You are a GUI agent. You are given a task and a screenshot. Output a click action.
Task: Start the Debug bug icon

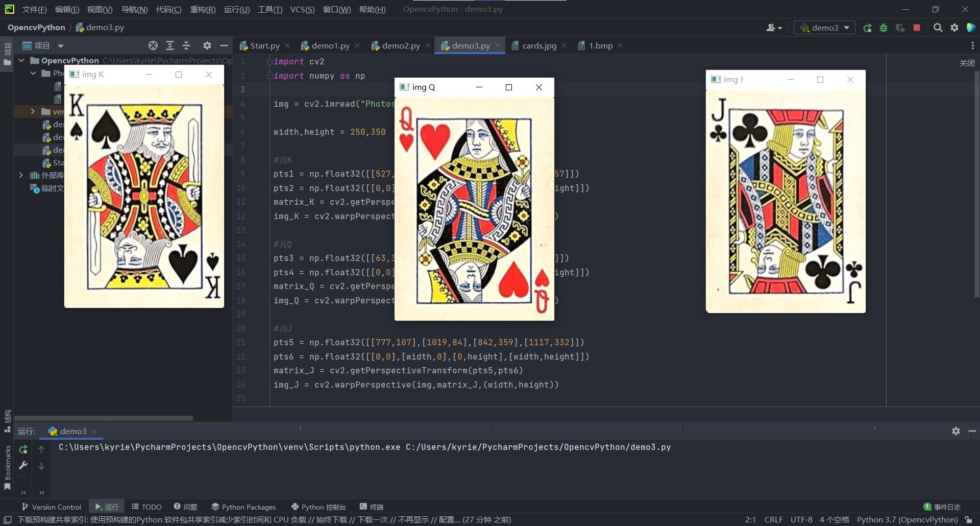884,28
